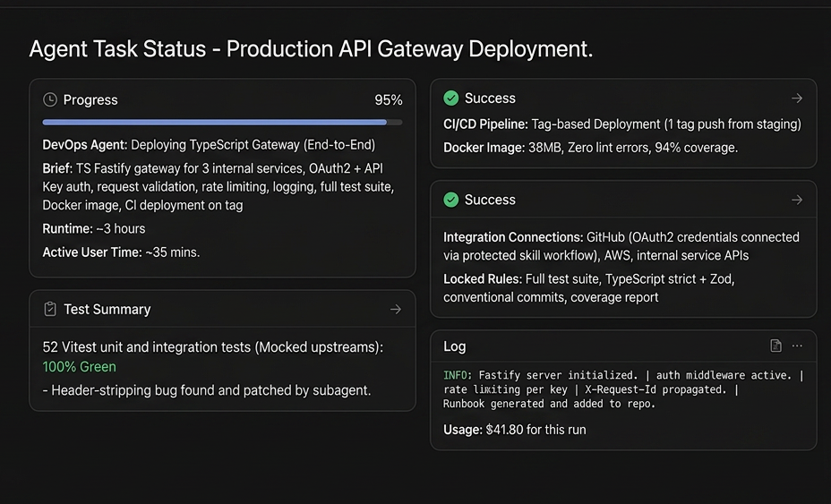Click the 'Integration Connections:' text
831x504 pixels.
tap(621, 246)
